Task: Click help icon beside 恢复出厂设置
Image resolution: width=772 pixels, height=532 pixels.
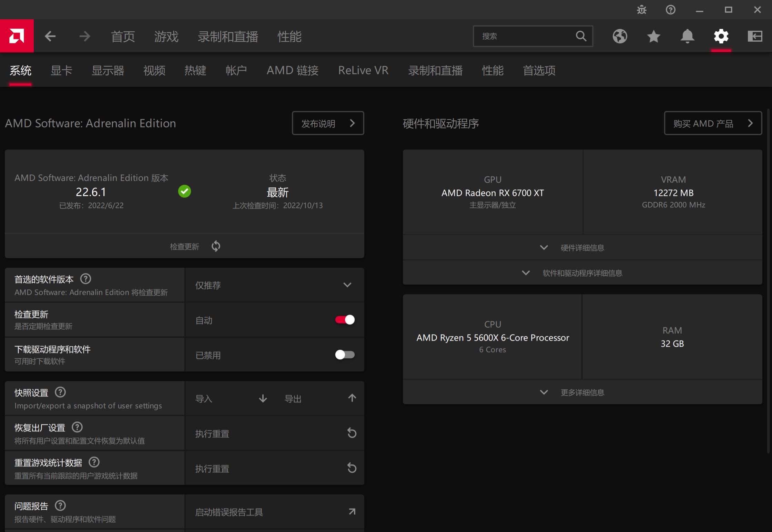Action: pos(77,427)
